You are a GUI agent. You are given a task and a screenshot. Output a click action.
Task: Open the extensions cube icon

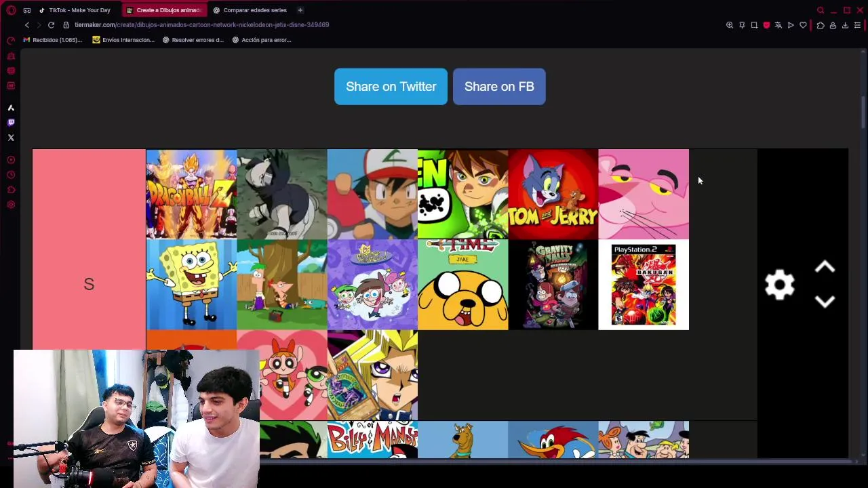click(821, 25)
